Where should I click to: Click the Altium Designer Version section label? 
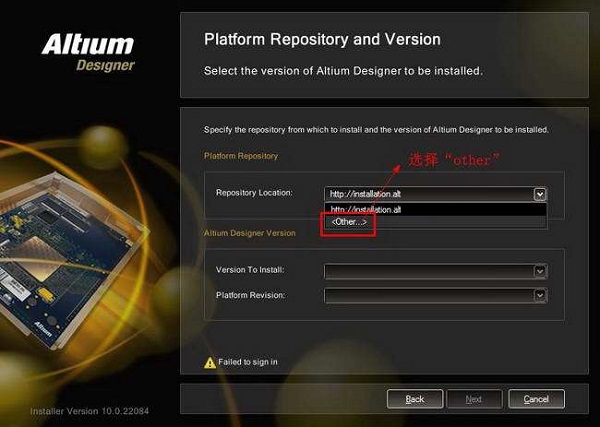(x=250, y=233)
